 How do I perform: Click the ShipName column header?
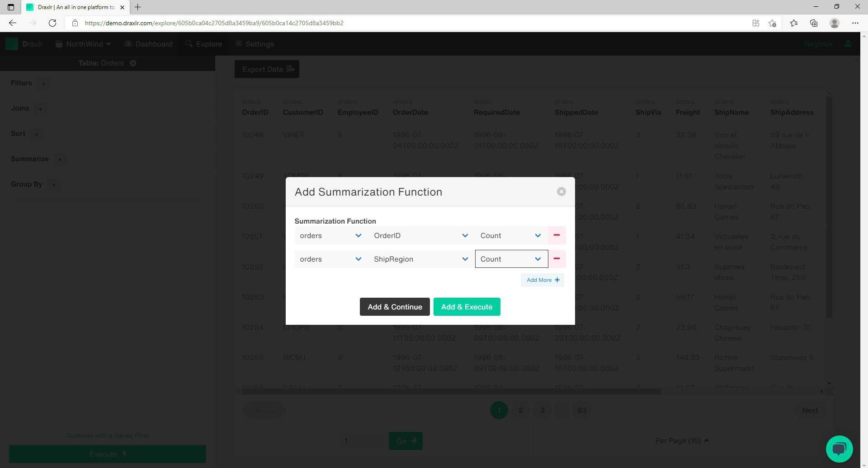pos(731,112)
